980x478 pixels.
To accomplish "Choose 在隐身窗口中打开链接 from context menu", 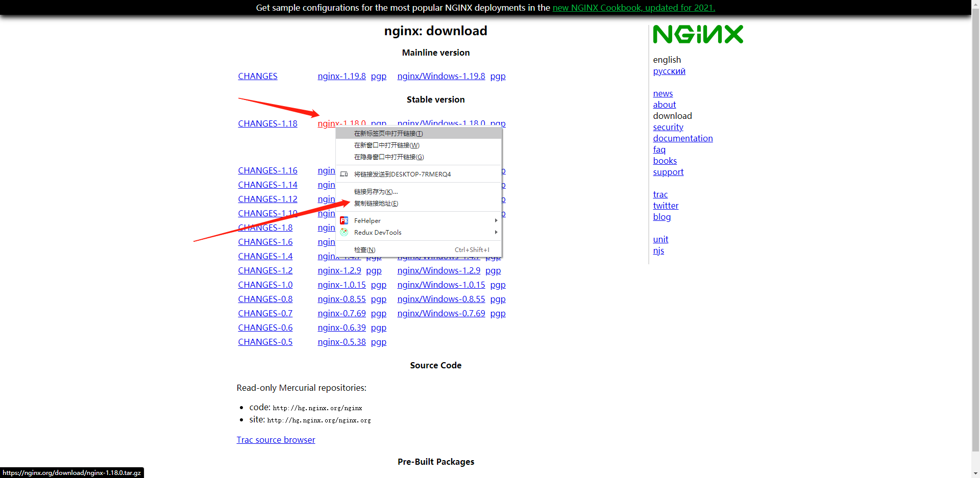I will point(419,157).
